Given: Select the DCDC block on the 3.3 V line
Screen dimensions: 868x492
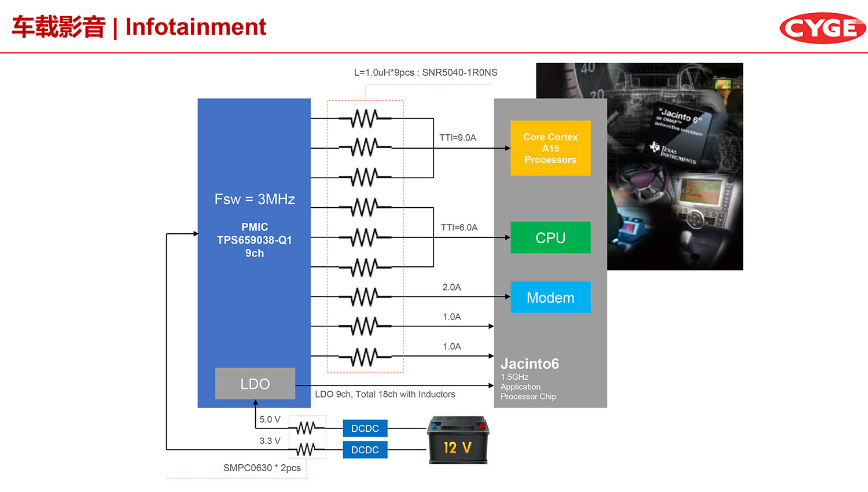Looking at the screenshot, I should (x=365, y=450).
